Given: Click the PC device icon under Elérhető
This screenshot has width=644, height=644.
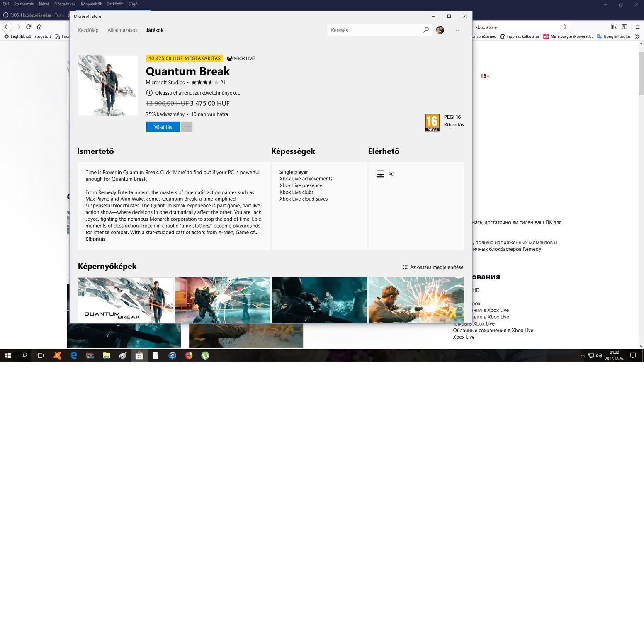Looking at the screenshot, I should [380, 174].
